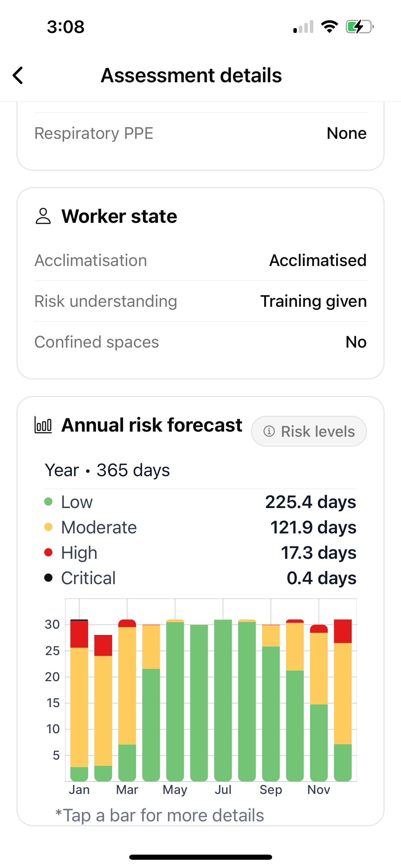Tap the Worker state person icon
401x868 pixels.
click(x=43, y=216)
